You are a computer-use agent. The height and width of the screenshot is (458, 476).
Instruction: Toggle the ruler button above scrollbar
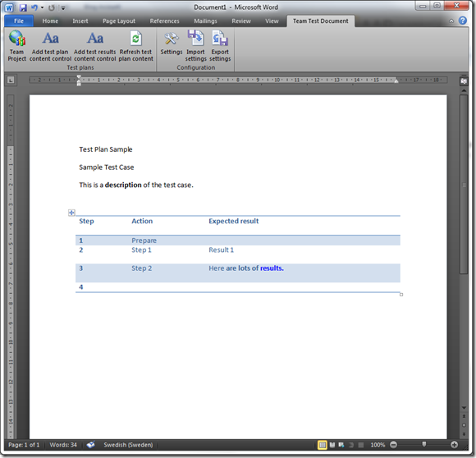(x=464, y=81)
